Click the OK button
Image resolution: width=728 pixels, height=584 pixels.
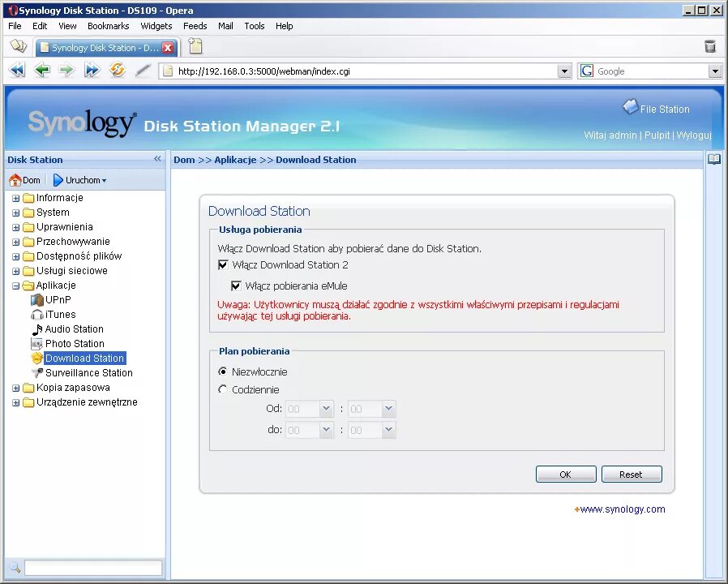coord(566,474)
